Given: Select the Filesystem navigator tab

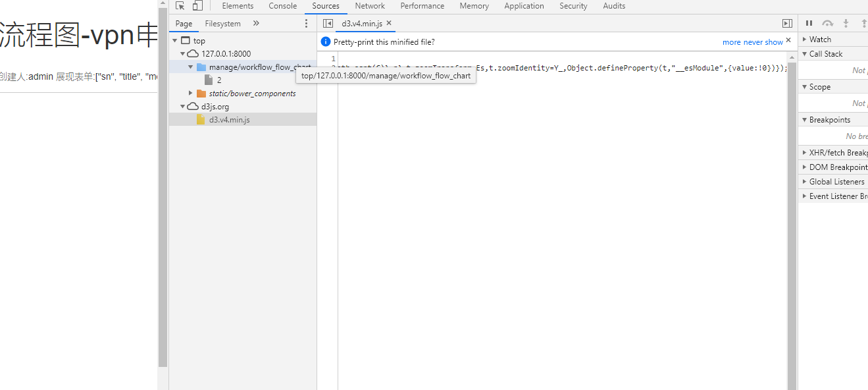Looking at the screenshot, I should coord(222,24).
